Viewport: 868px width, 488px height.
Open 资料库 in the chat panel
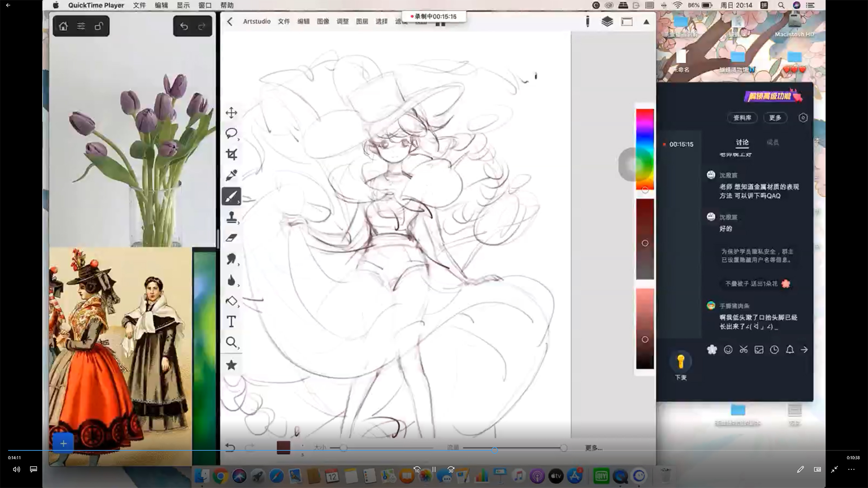(742, 118)
